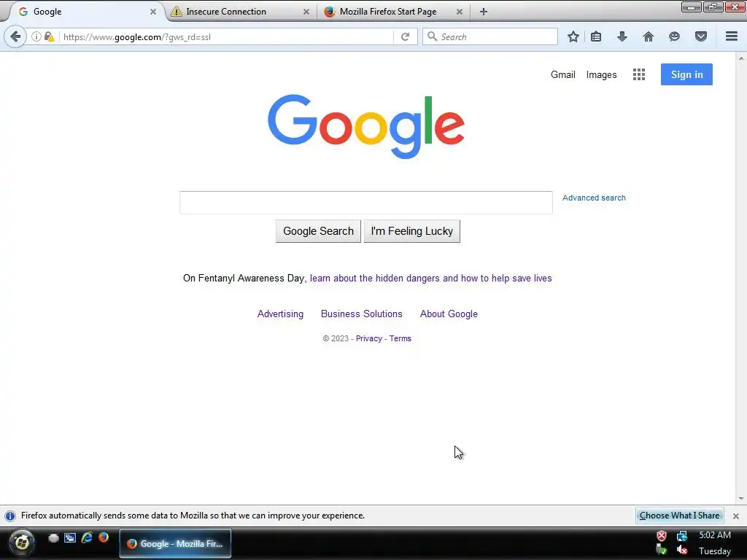The image size is (747, 560).
Task: Click the Google logo
Action: point(366,126)
